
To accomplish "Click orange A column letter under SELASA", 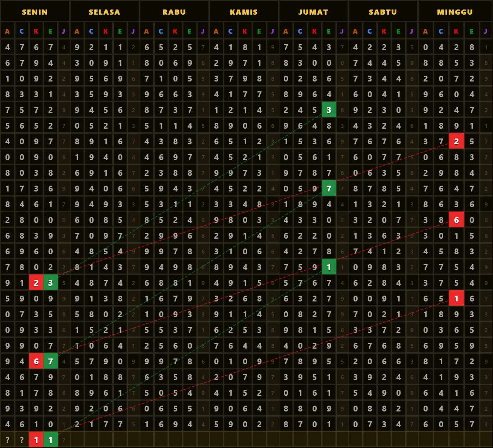I will pyautogui.click(x=77, y=31).
